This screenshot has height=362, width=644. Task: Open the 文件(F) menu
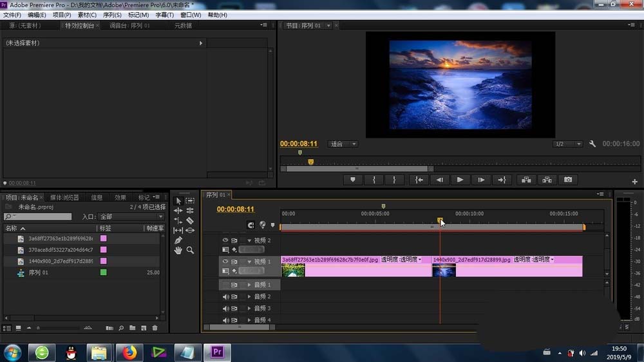(12, 15)
